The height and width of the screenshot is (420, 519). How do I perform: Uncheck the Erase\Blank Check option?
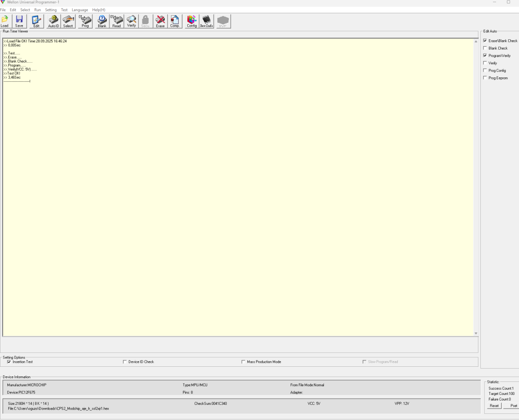(x=485, y=41)
